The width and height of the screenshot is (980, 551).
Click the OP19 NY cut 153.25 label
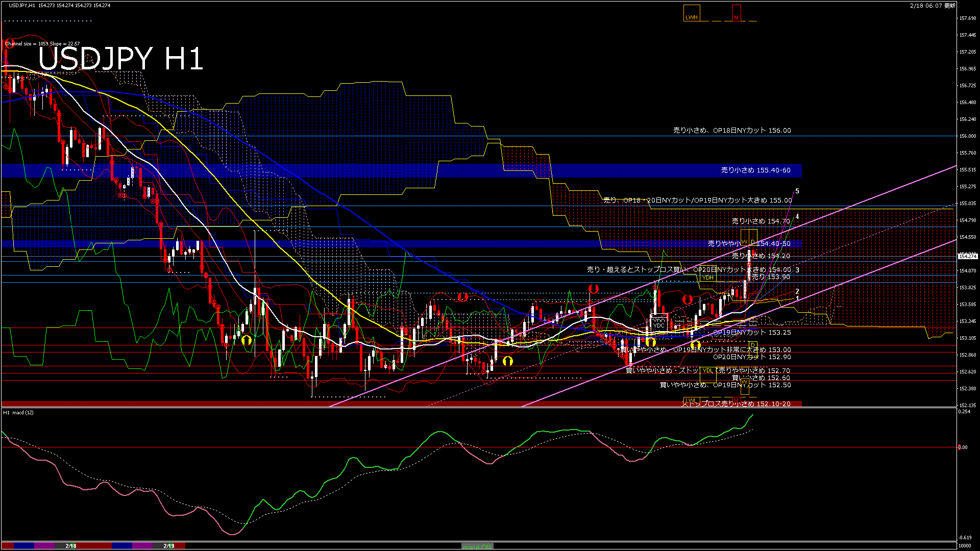click(x=751, y=332)
